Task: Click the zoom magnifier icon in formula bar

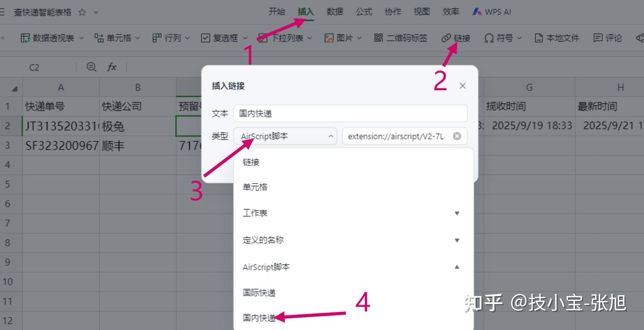Action: (91, 67)
